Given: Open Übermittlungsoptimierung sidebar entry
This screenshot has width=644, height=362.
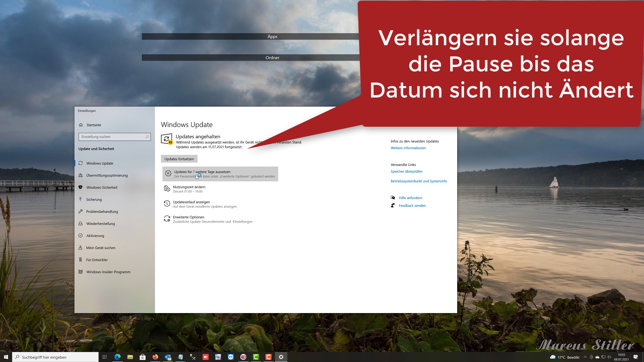Looking at the screenshot, I should point(107,175).
